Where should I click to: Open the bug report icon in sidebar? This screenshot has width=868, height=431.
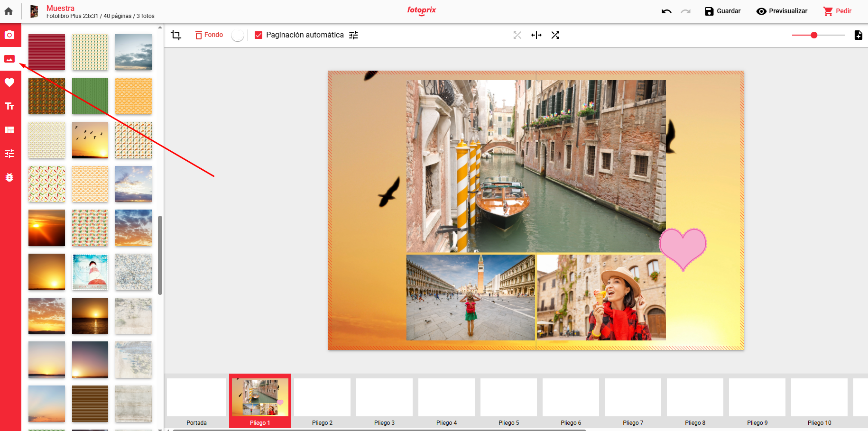coord(9,177)
